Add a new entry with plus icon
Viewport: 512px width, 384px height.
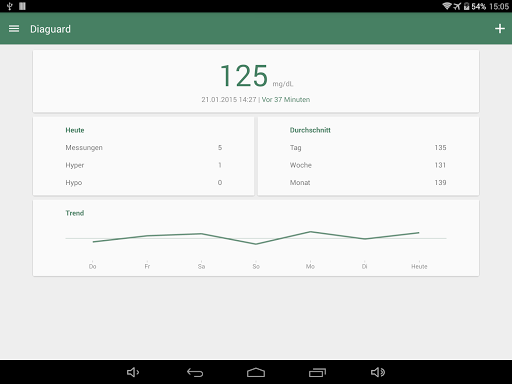[500, 29]
